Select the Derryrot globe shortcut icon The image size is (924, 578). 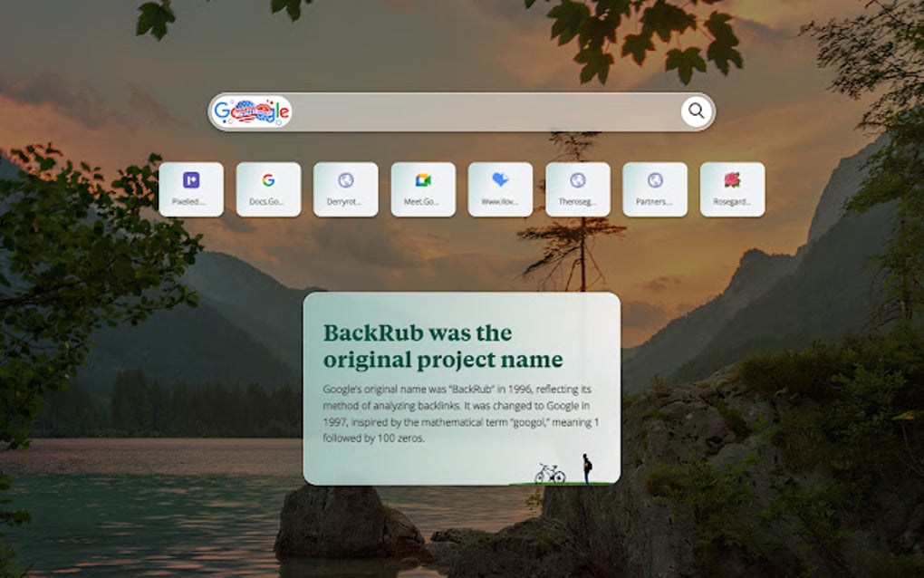point(345,179)
